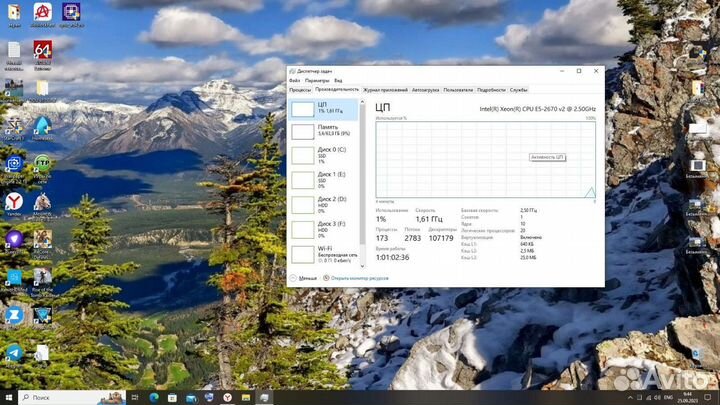Switch to the Процессы tab
Image resolution: width=720 pixels, height=405 pixels.
tap(300, 89)
